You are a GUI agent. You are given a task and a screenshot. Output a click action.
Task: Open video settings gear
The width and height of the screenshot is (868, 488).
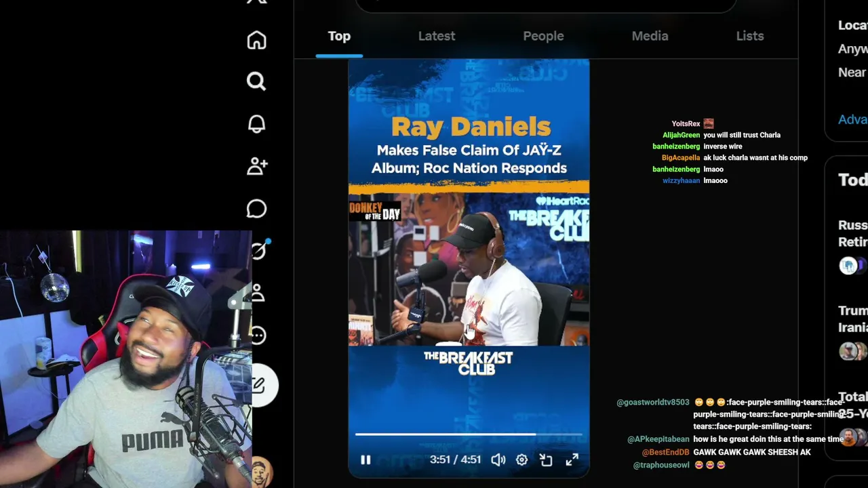pos(521,460)
